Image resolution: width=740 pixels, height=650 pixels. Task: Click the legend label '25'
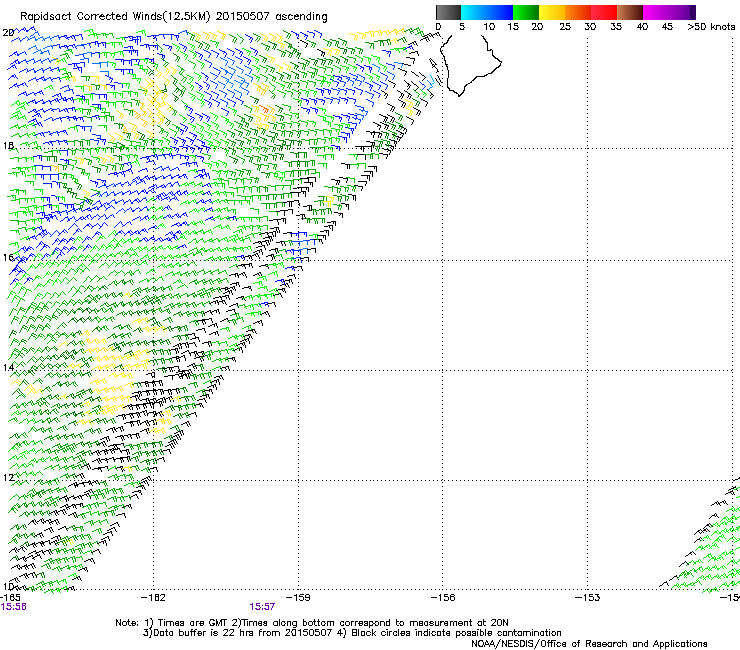tap(565, 27)
